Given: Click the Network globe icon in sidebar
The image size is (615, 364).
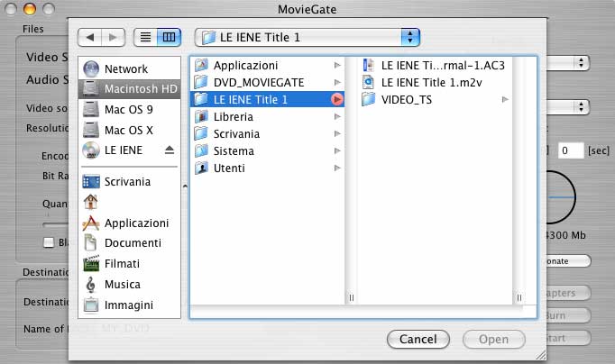Looking at the screenshot, I should 90,68.
